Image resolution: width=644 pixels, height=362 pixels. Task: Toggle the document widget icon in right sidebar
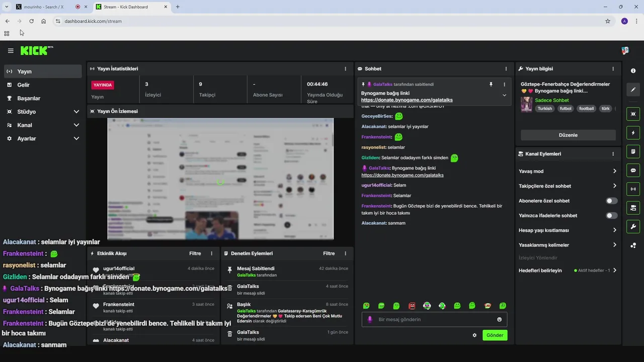click(633, 151)
